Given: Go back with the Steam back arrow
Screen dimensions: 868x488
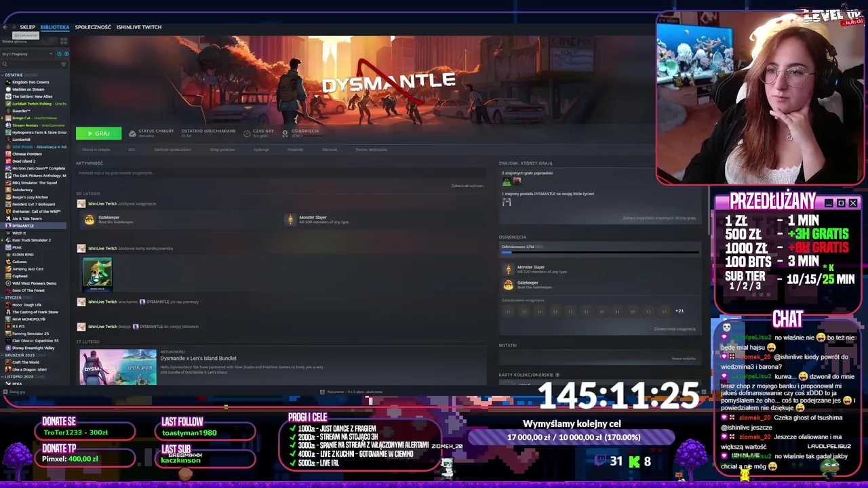Looking at the screenshot, I should pyautogui.click(x=5, y=27).
